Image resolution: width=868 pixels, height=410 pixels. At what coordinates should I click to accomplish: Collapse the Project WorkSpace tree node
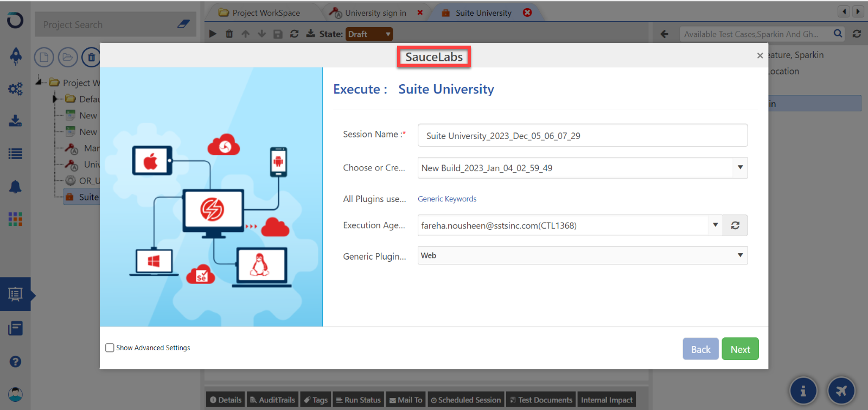[x=39, y=81]
